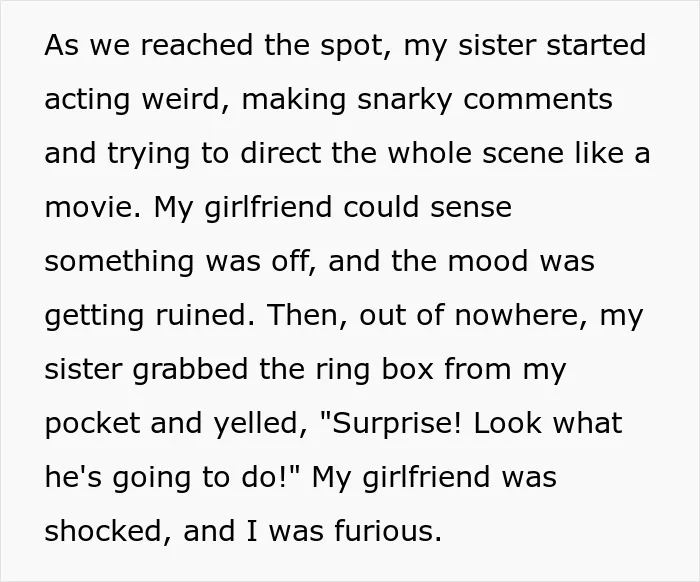Click the word "Surprise!" in the quote
Screen dimensions: 700x582
coord(391,424)
